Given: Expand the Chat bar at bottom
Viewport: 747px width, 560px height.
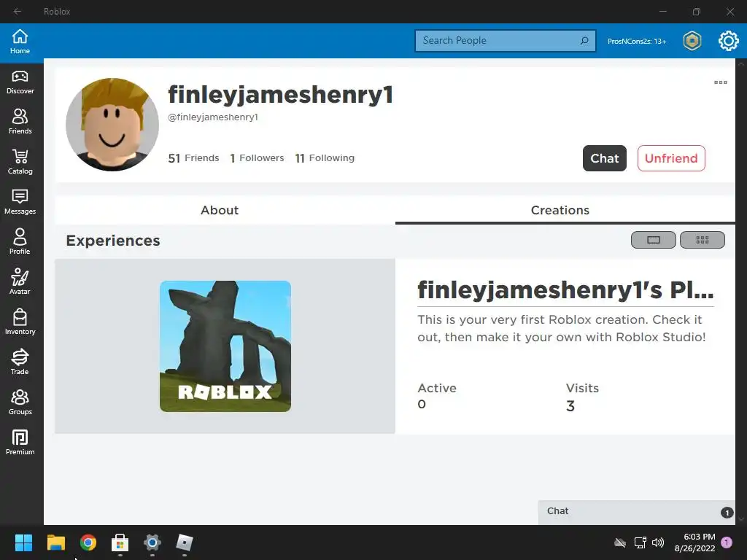Looking at the screenshot, I should [636, 511].
